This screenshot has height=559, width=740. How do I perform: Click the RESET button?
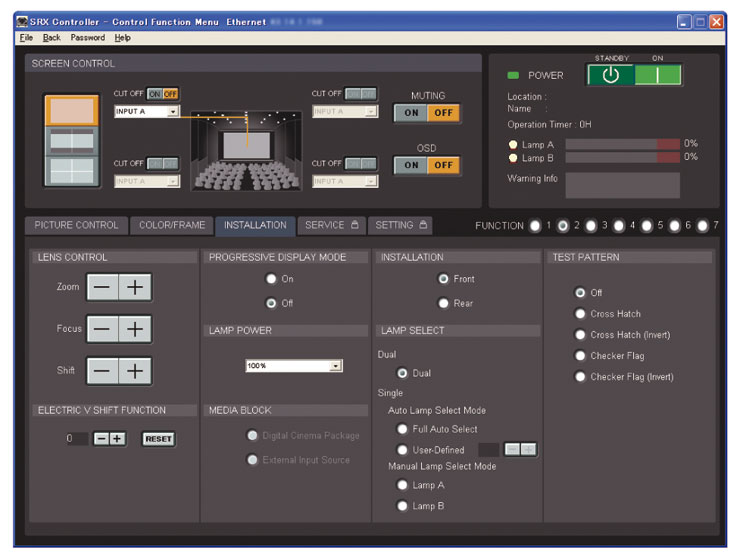coord(158,439)
